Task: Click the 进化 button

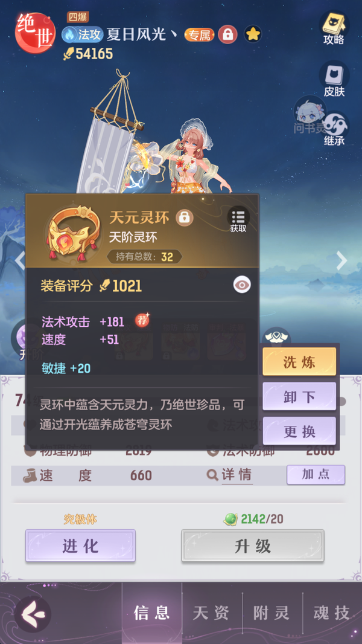Action: click(80, 546)
